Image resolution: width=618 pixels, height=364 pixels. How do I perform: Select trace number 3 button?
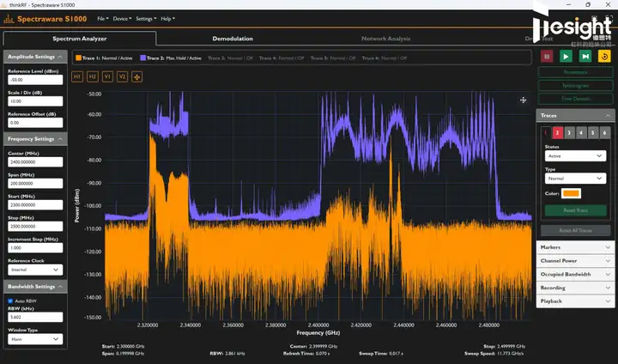click(x=569, y=132)
